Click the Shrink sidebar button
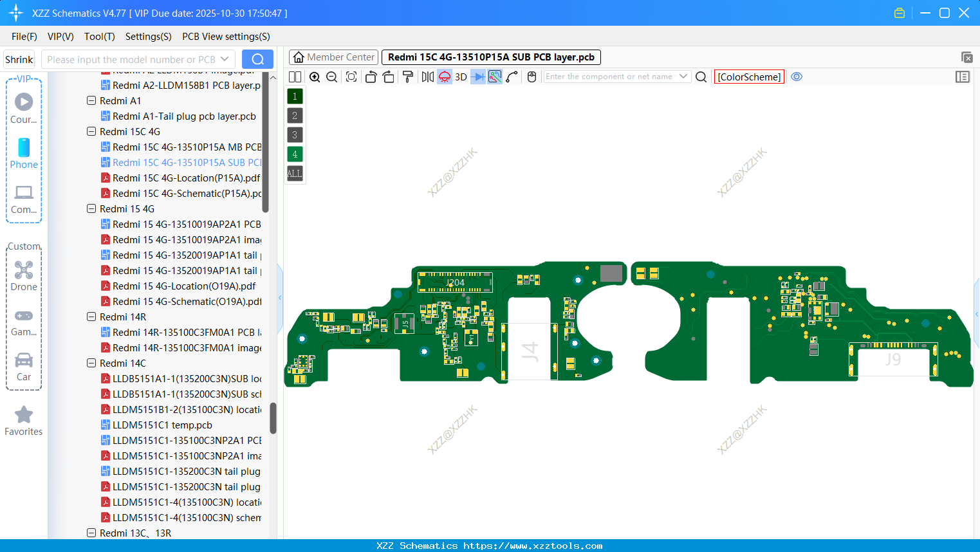The height and width of the screenshot is (552, 980). pyautogui.click(x=19, y=59)
